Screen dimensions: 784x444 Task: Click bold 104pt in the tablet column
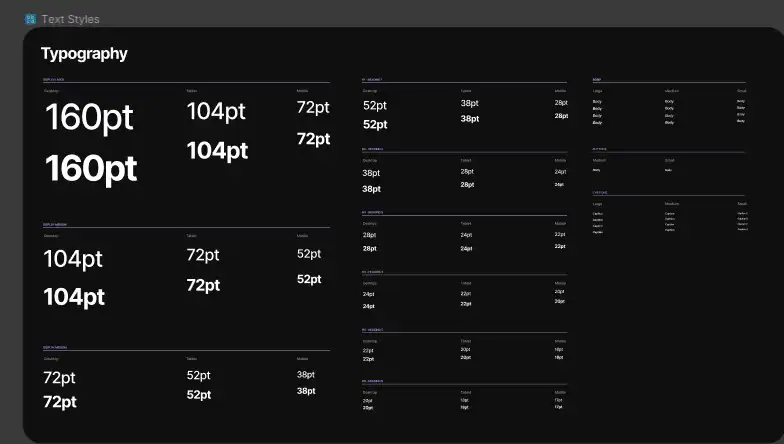218,150
